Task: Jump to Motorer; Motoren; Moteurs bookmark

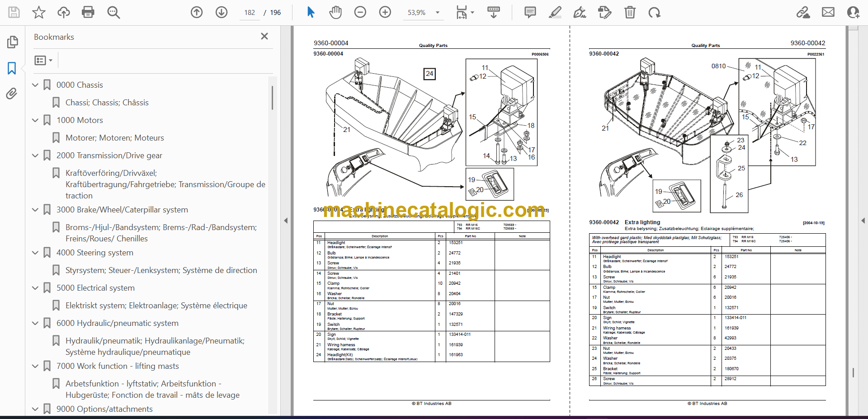Action: click(114, 138)
